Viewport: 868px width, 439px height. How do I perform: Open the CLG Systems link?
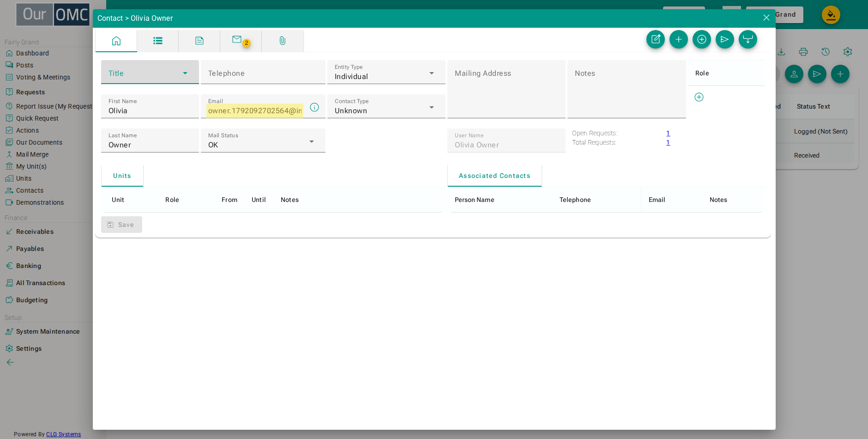pyautogui.click(x=63, y=434)
